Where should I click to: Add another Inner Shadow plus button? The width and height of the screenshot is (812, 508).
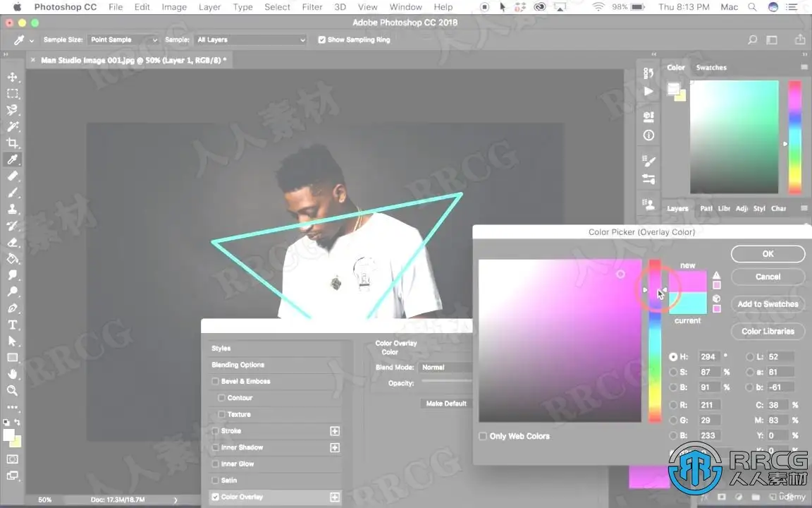tap(335, 447)
